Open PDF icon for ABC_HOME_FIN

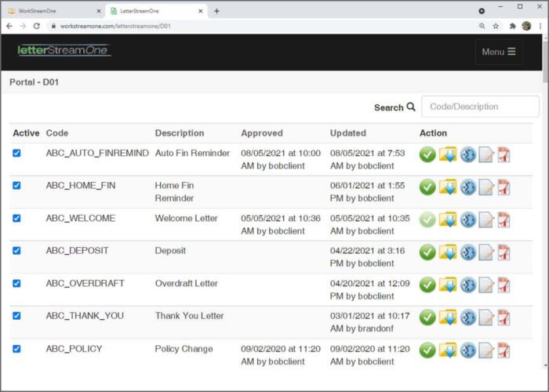click(504, 187)
